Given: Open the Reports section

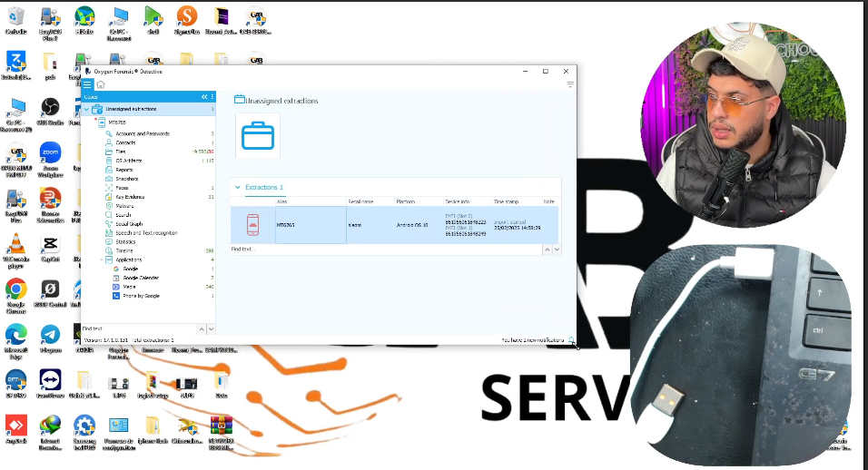Looking at the screenshot, I should pyautogui.click(x=124, y=170).
